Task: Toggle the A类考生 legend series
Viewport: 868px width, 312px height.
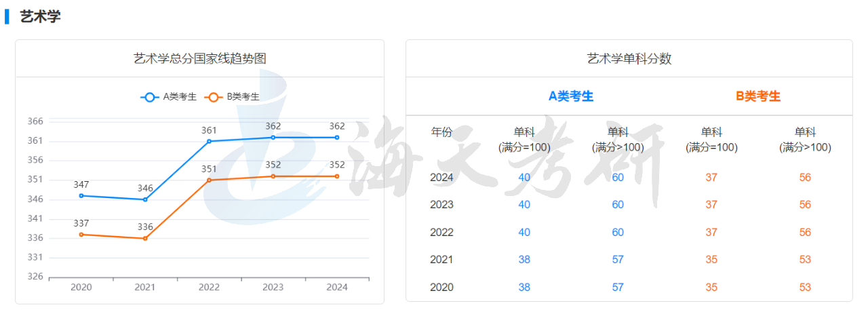Action: [180, 97]
